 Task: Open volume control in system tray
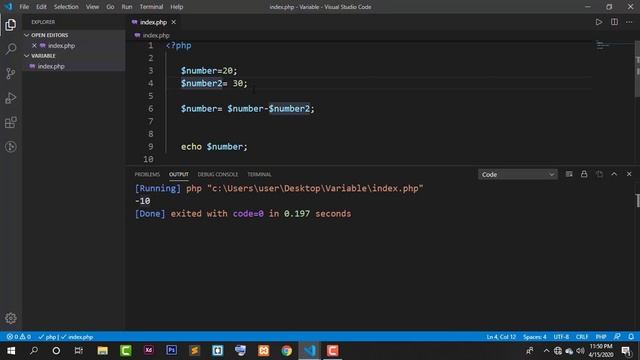click(580, 351)
